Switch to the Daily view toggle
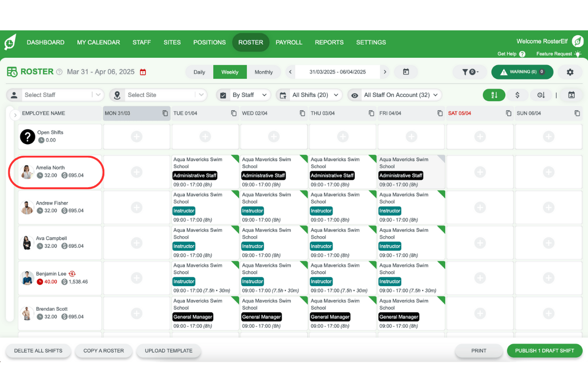Screen dimensions: 588x392 coord(199,72)
